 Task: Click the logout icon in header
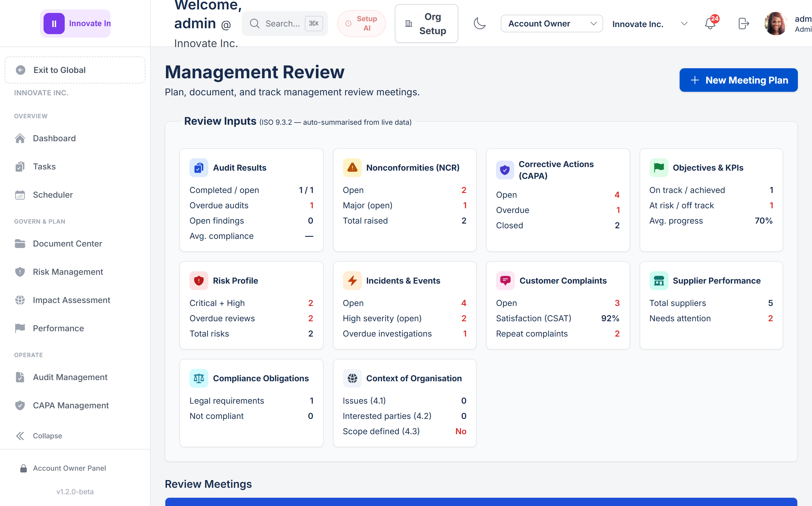pos(743,24)
